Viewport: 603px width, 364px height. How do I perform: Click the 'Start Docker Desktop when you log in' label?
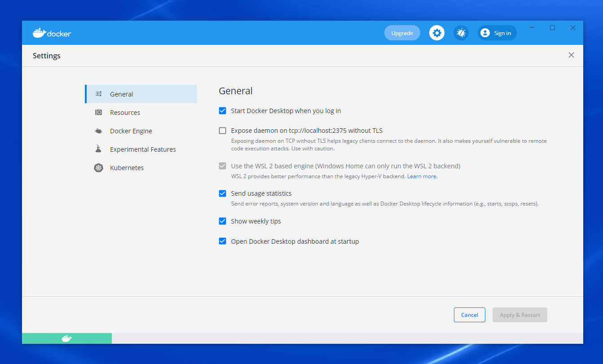point(286,111)
